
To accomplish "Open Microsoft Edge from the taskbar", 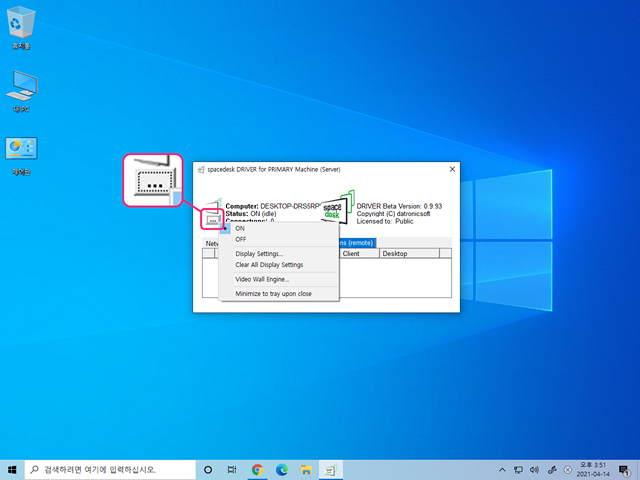I will (282, 469).
